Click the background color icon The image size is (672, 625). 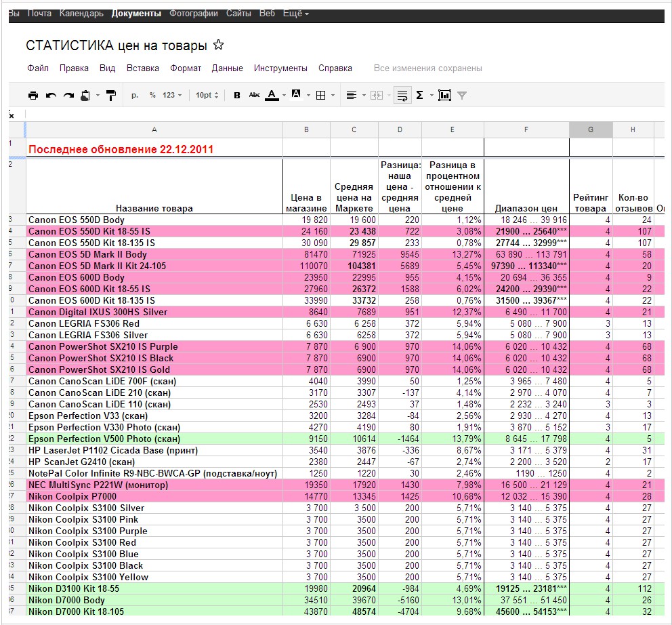(x=296, y=94)
